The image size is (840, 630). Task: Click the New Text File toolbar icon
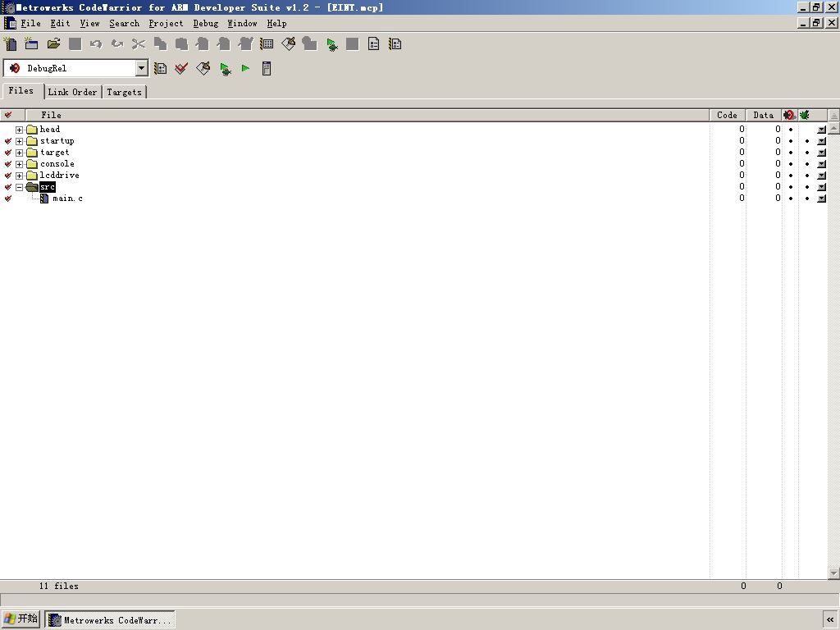pyautogui.click(x=10, y=43)
